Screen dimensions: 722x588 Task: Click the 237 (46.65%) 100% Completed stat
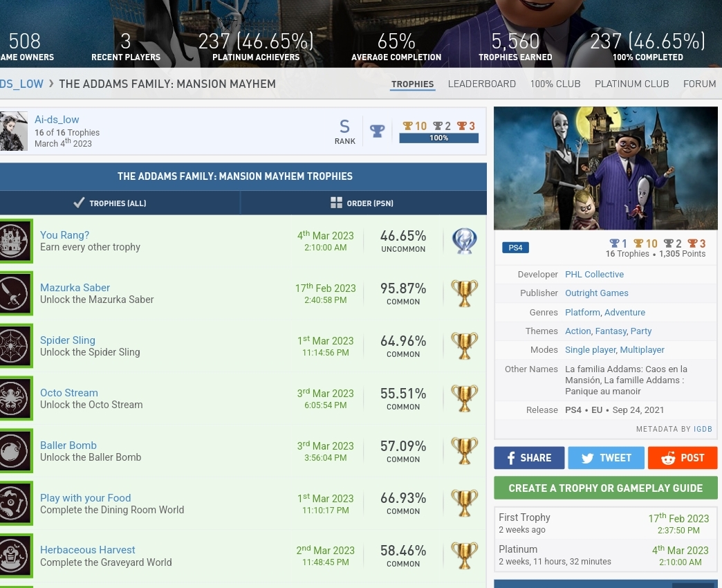tap(648, 46)
